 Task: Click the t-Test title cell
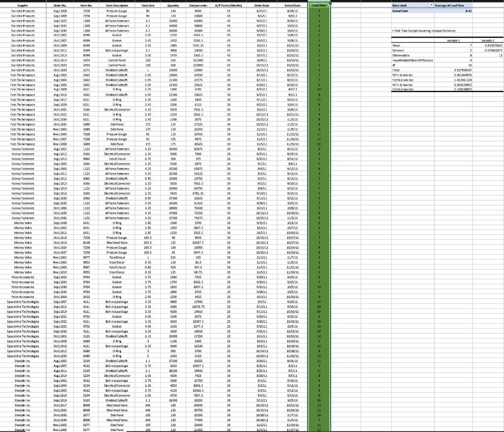point(422,31)
